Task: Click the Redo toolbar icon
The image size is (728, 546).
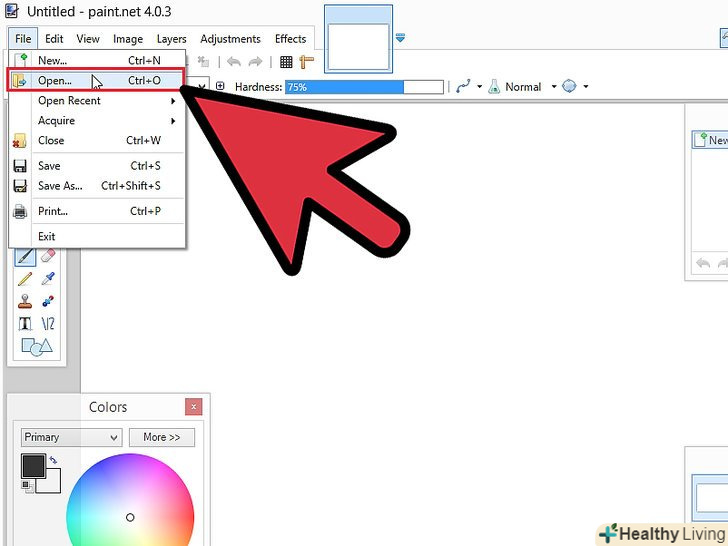Action: pyautogui.click(x=255, y=62)
